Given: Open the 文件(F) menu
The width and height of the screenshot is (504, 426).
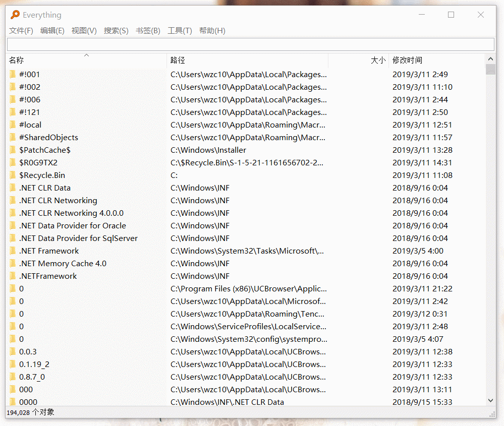Looking at the screenshot, I should click(21, 31).
